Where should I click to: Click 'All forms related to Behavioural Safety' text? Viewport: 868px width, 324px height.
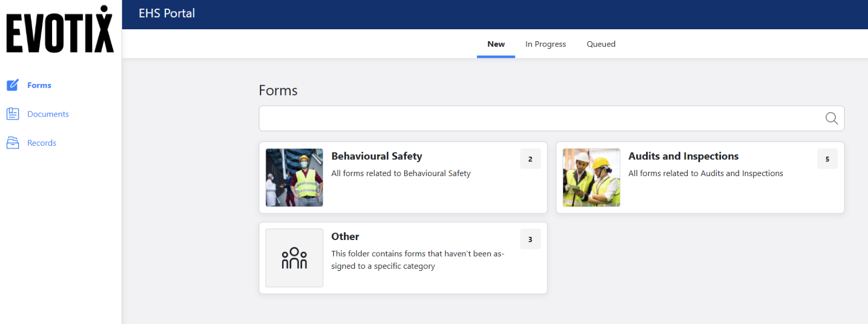coord(401,173)
